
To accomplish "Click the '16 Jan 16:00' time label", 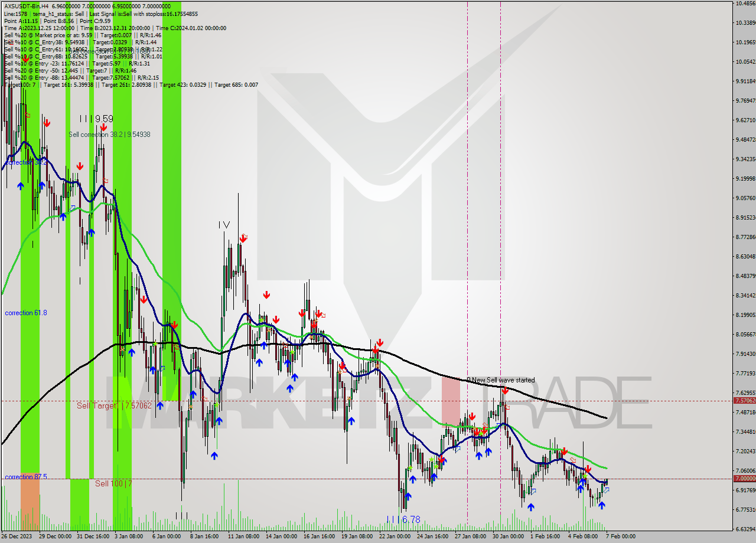I will tap(320, 537).
